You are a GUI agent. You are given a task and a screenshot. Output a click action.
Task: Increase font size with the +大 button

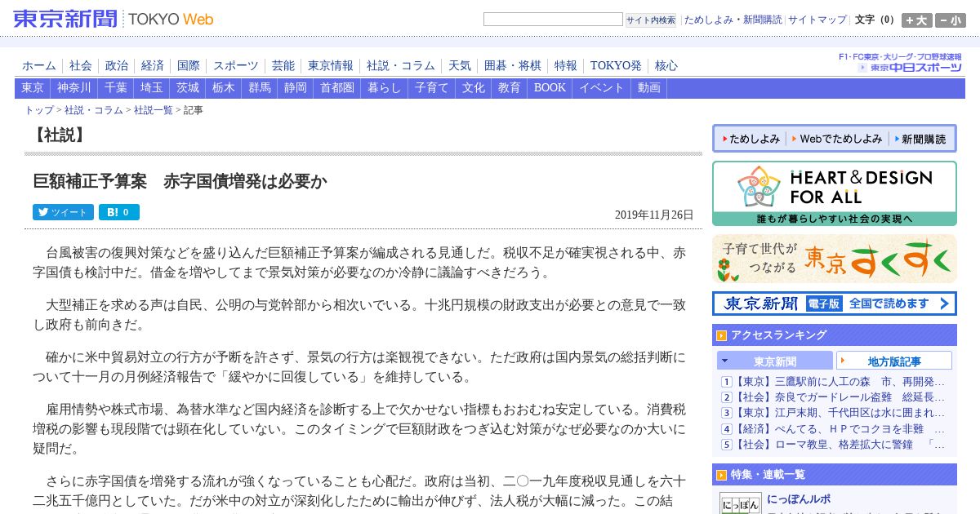[x=916, y=20]
